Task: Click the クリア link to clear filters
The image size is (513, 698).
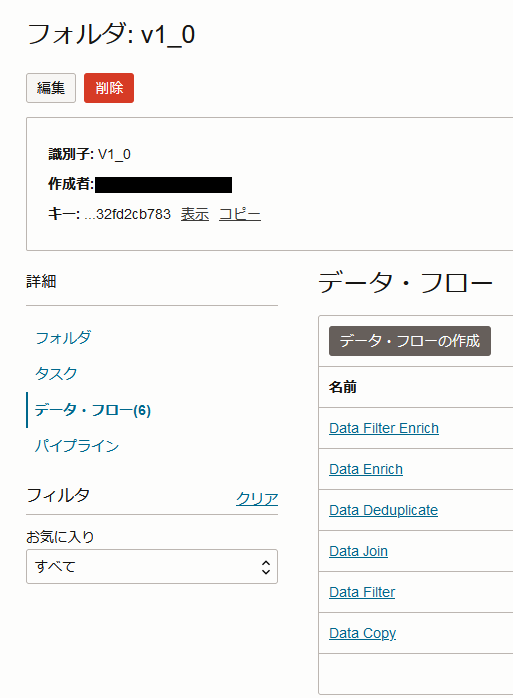Action: [x=257, y=499]
